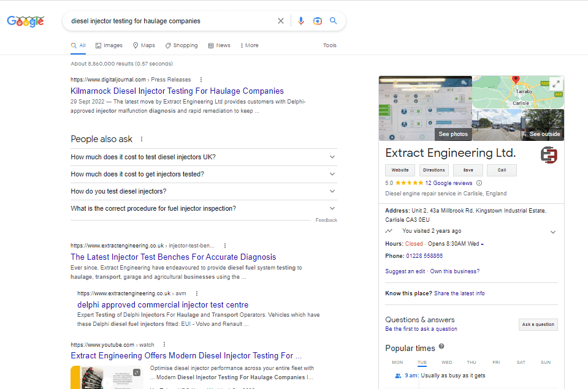Open options menu for extractengineering avm result
The width and height of the screenshot is (588, 389).
point(196,293)
